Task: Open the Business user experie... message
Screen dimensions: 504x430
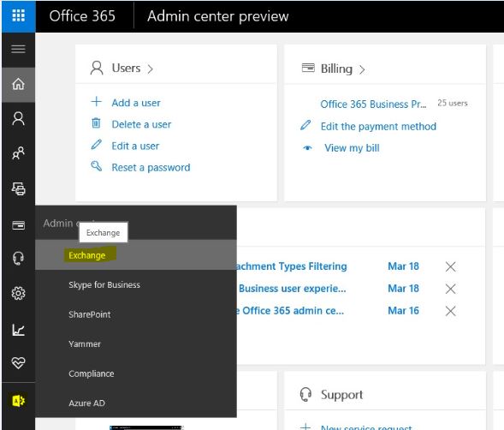Action: pyautogui.click(x=292, y=289)
